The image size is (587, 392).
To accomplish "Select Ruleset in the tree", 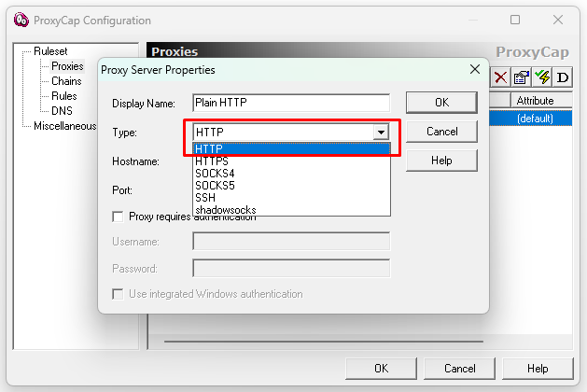I will pos(50,51).
